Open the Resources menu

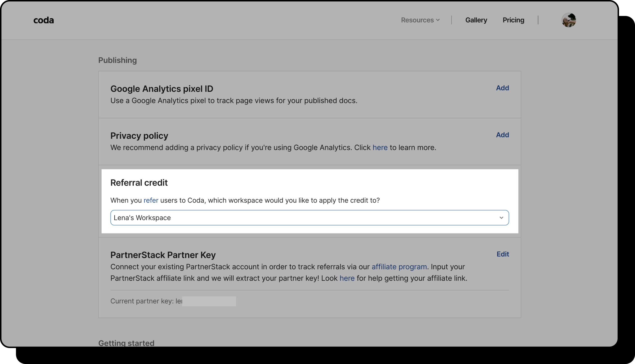coord(417,20)
